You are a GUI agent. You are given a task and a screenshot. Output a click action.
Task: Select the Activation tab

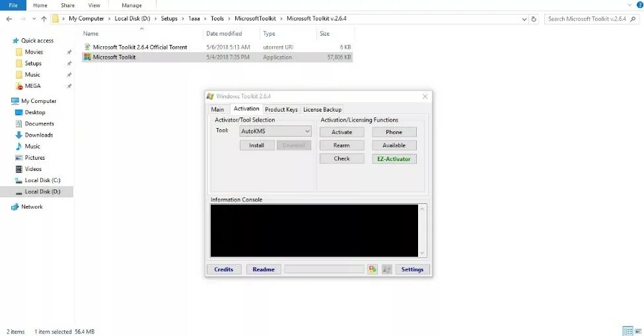pyautogui.click(x=246, y=109)
